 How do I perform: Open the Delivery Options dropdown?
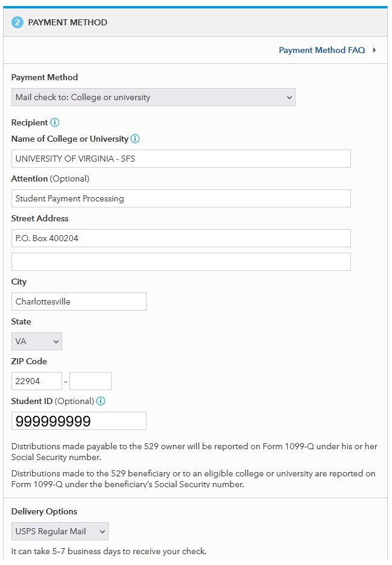[60, 531]
